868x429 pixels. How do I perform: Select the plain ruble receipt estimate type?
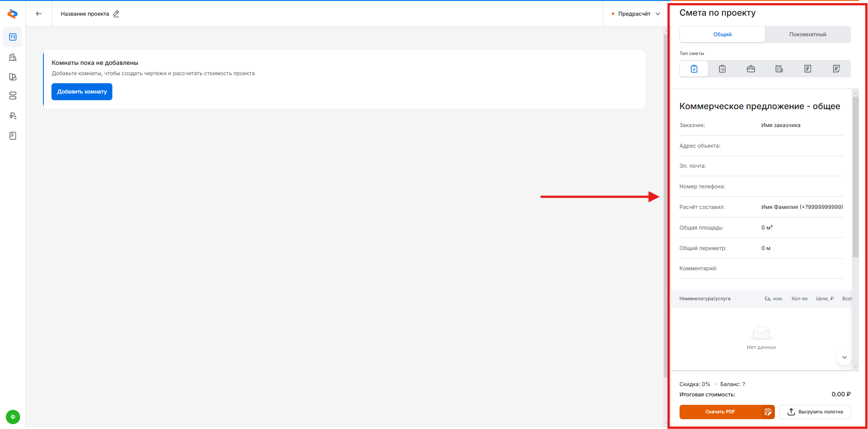coord(808,69)
